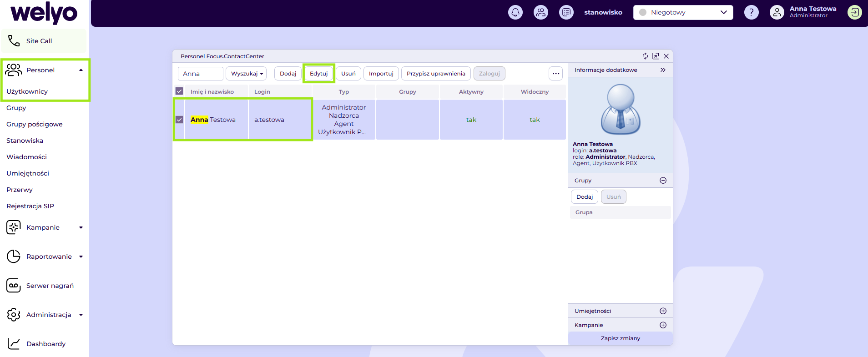Image resolution: width=868 pixels, height=357 pixels.
Task: Click the logout icon in top right
Action: [x=855, y=12]
